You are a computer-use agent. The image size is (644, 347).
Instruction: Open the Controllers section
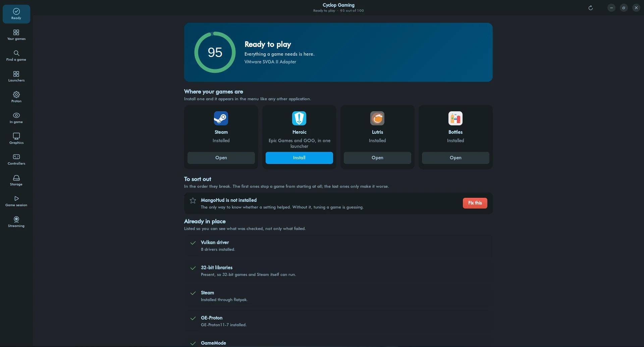pos(16,160)
